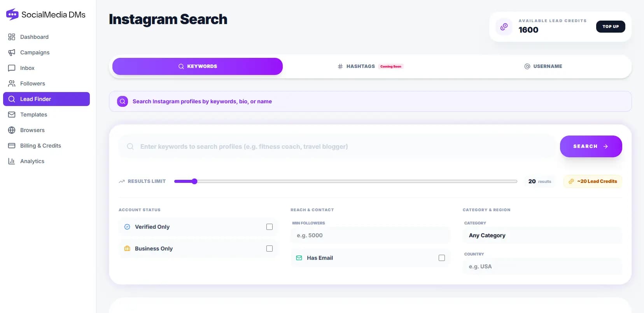Click the Billing & Credits card icon
This screenshot has width=644, height=313.
(12, 146)
